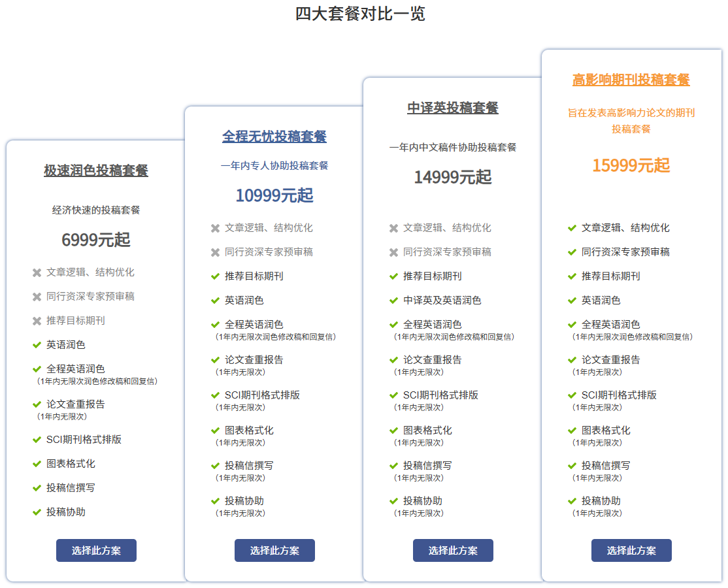Click gray X beside 同行资深专家预审稿 in 全程无忧 plan
728x588 pixels.
215,252
